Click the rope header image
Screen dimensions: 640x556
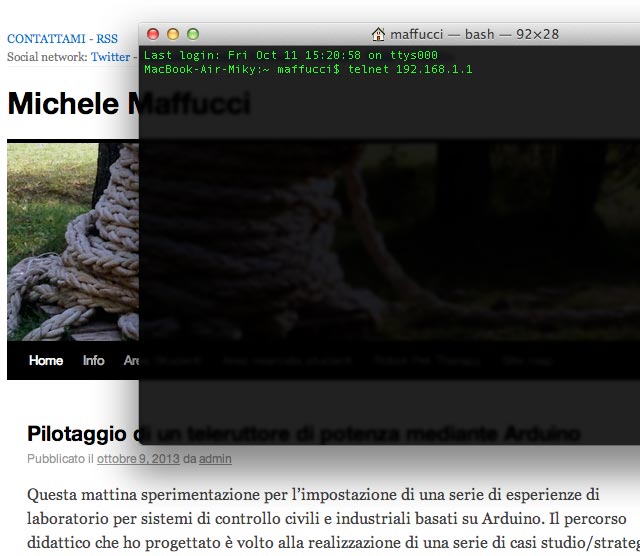(x=70, y=240)
